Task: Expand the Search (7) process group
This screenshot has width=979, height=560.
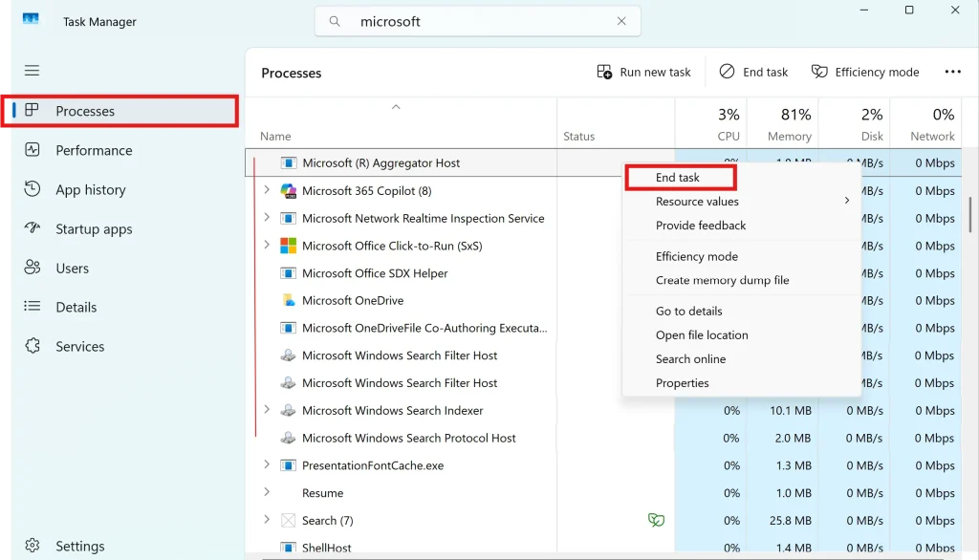Action: coord(267,520)
